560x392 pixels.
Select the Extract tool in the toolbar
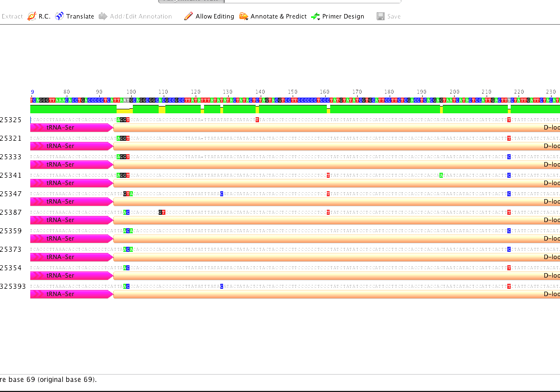click(x=12, y=16)
